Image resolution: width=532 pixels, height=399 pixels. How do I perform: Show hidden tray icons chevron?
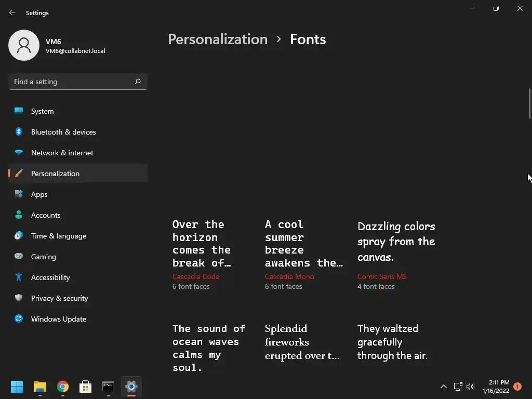444,387
